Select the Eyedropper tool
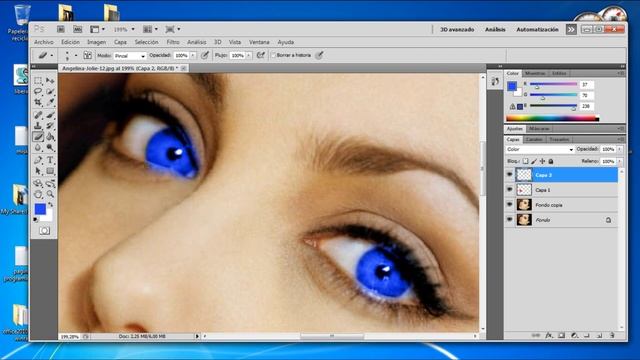 coord(50,102)
